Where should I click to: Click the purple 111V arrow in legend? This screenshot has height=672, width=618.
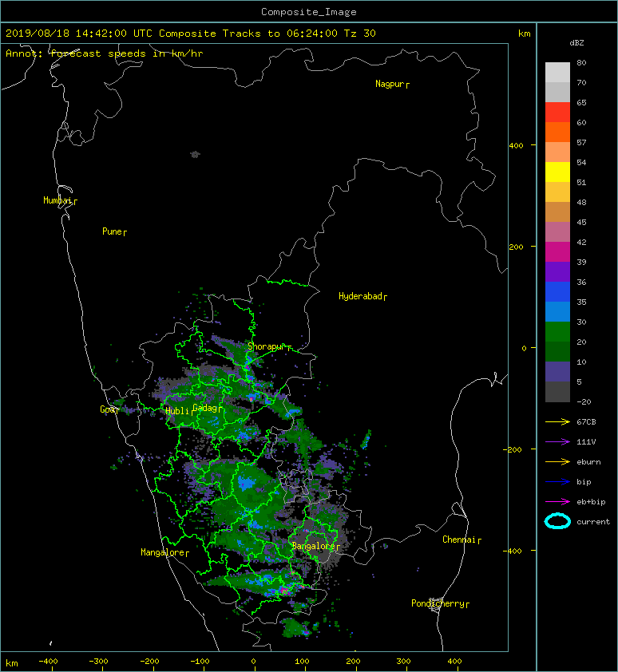(x=557, y=442)
